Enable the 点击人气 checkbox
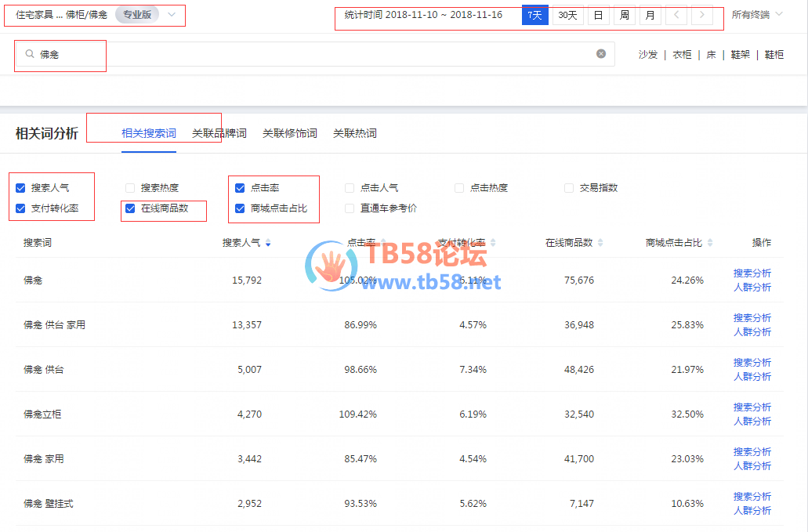Viewport: 808px width, 532px height. coord(350,188)
